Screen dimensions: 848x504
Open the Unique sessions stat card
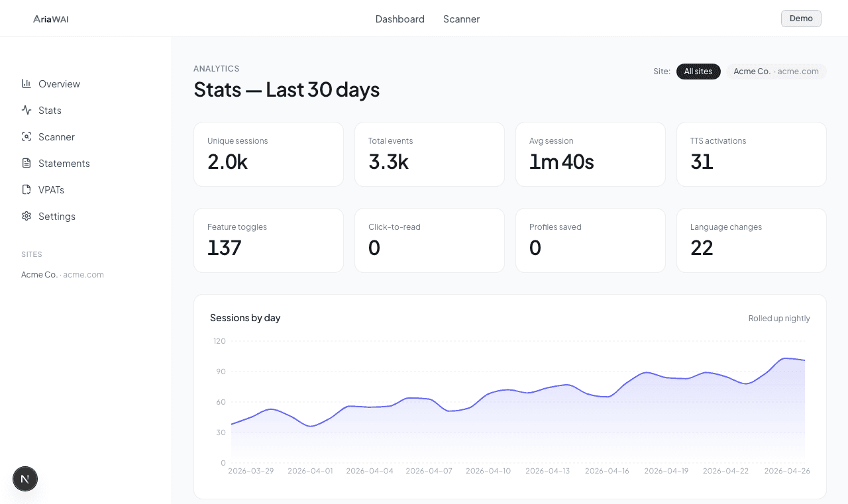coord(268,154)
